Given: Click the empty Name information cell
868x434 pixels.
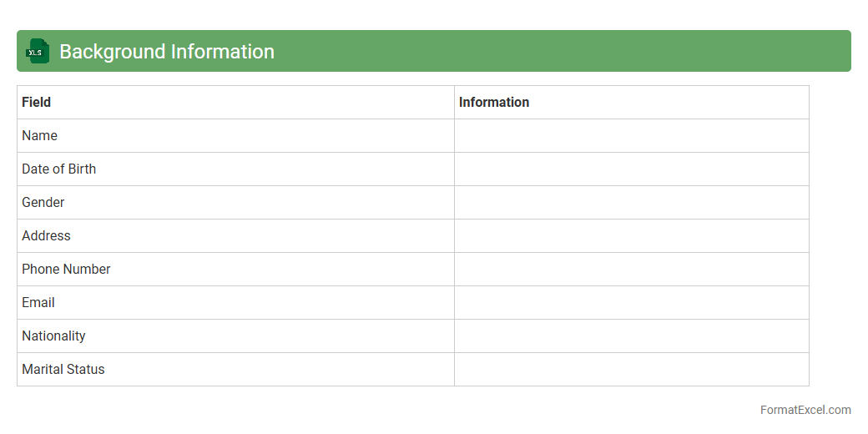Looking at the screenshot, I should [x=631, y=136].
